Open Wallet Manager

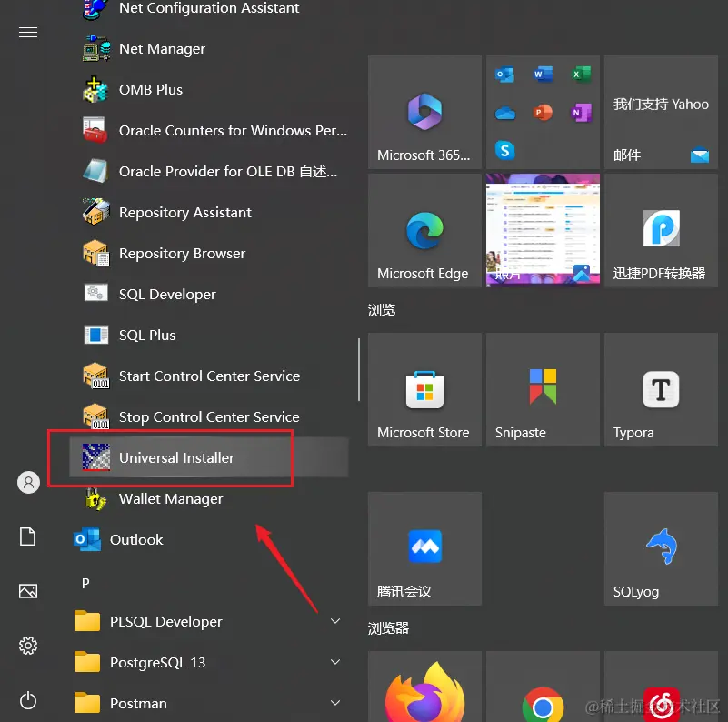pyautogui.click(x=209, y=498)
